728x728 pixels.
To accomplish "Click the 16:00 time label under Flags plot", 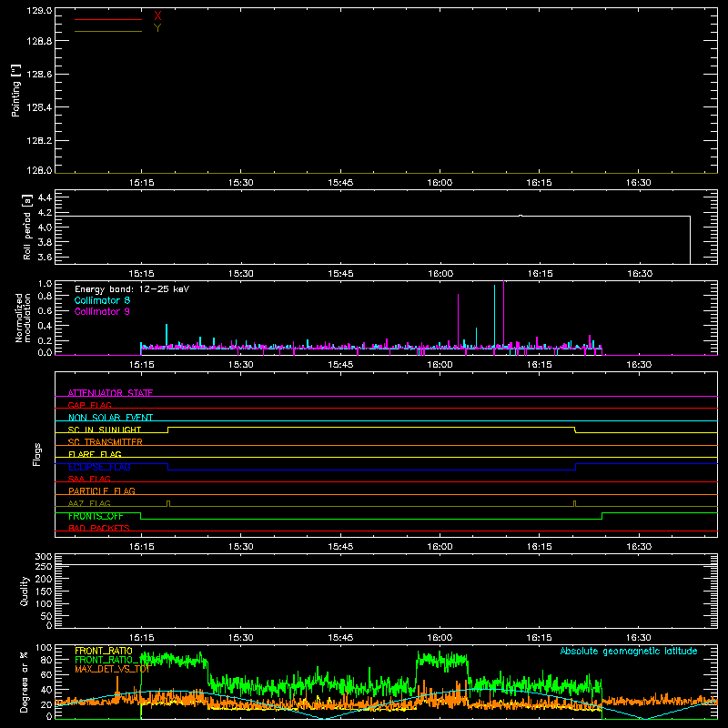I will pyautogui.click(x=440, y=547).
